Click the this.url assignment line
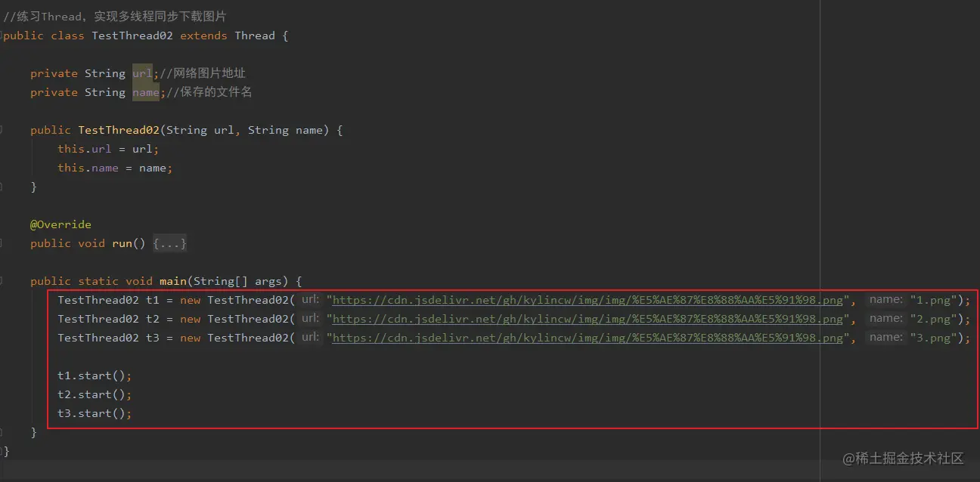The height and width of the screenshot is (482, 980). 108,149
